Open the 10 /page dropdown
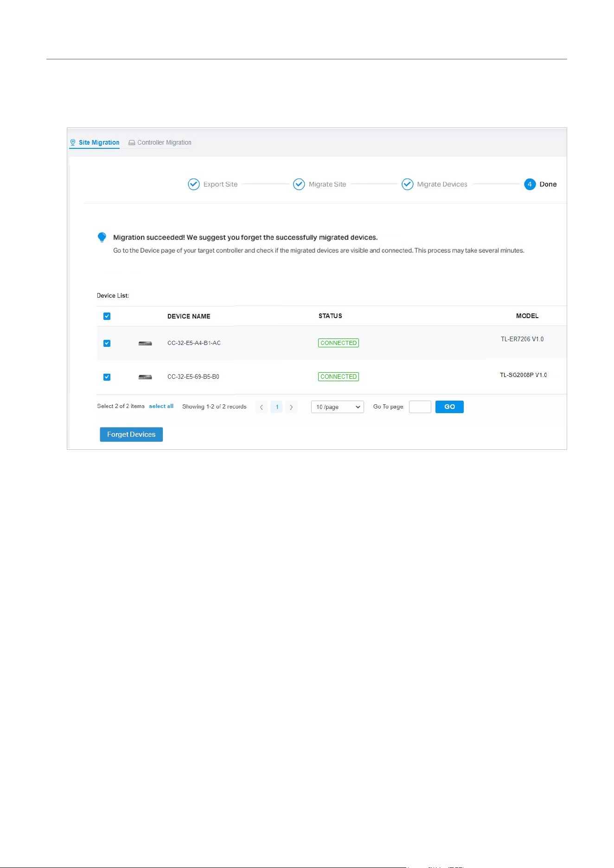Viewport: 614px width, 868px height. click(x=338, y=407)
